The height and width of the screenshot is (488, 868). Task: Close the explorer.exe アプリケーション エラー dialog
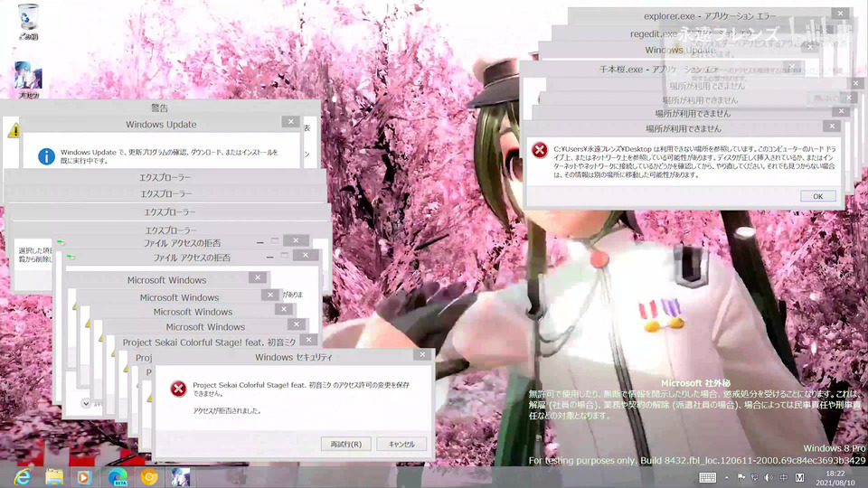click(840, 14)
